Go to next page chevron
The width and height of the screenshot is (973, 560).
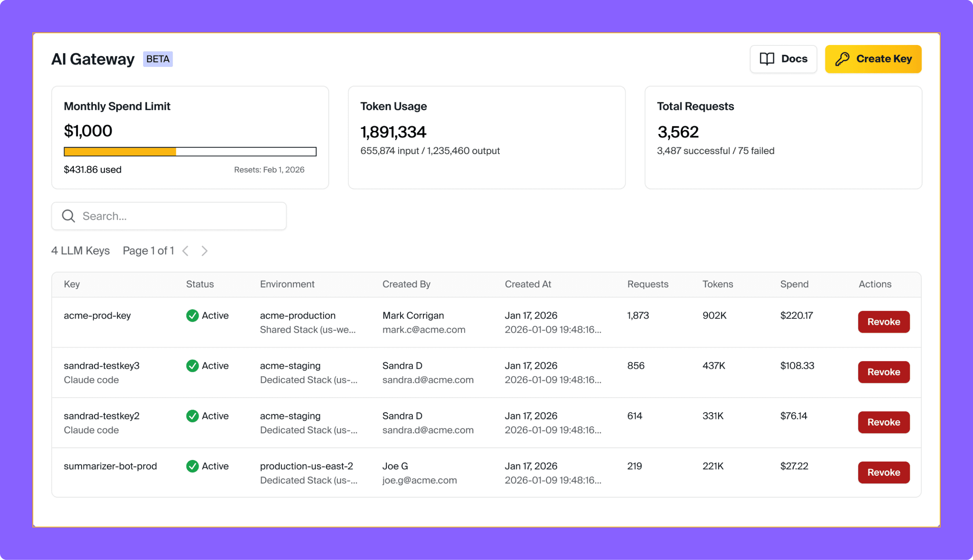205,251
